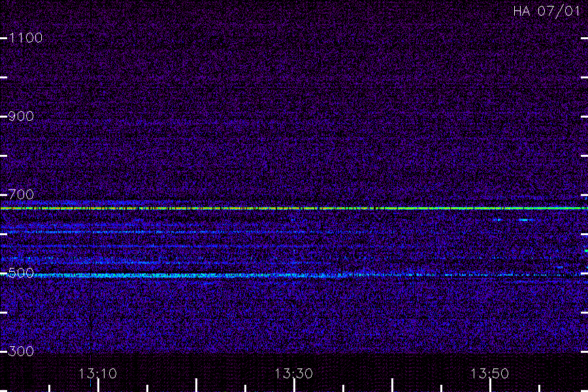The width and height of the screenshot is (588, 392).
Task: Click the 500 frequency axis label
Action: pos(21,272)
